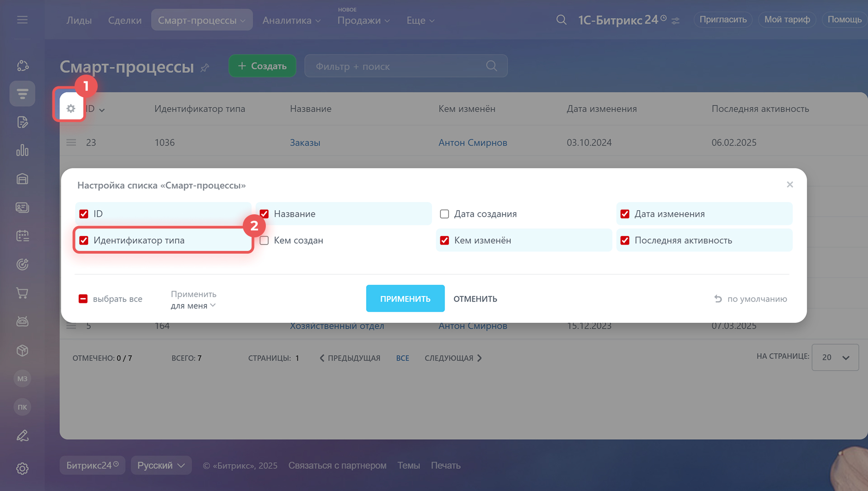This screenshot has width=868, height=491.
Task: Click the bar chart analytics sidebar icon
Action: tap(22, 150)
